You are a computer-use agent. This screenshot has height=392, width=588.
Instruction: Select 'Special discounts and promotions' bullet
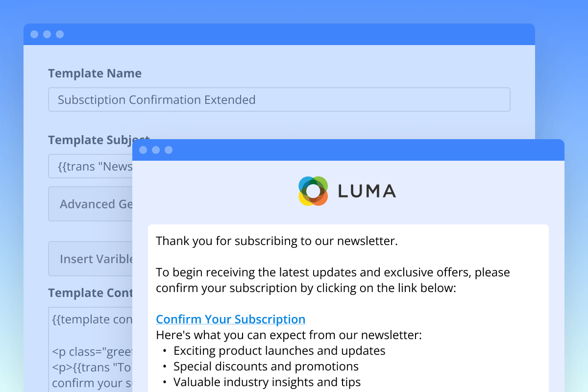pyautogui.click(x=266, y=367)
